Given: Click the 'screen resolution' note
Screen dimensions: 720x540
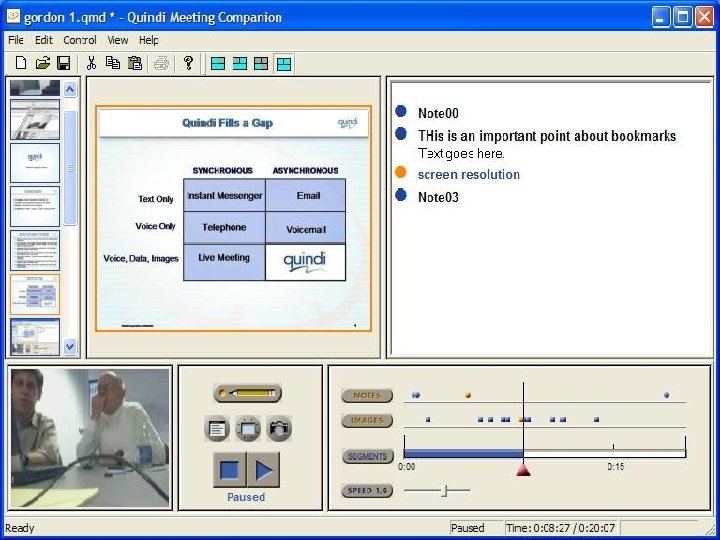Looking at the screenshot, I should point(469,174).
